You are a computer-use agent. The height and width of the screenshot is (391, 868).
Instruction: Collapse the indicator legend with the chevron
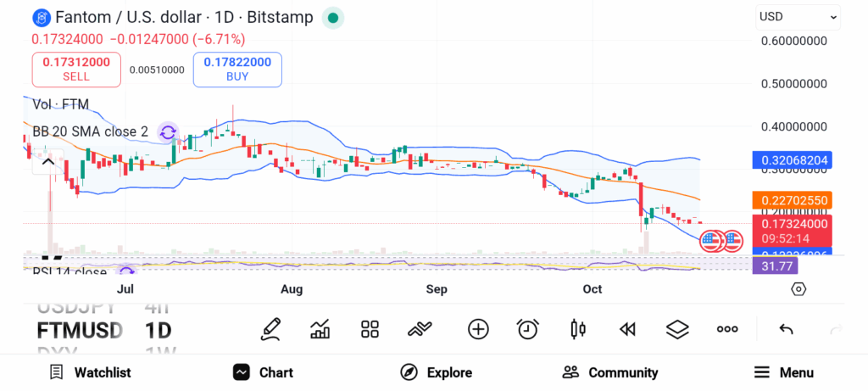pyautogui.click(x=48, y=162)
